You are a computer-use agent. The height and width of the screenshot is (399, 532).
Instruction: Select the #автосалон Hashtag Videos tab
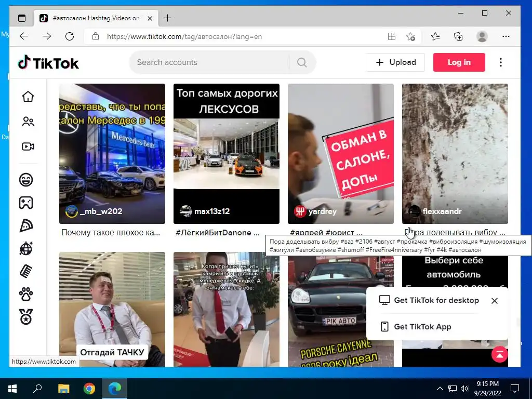coord(96,18)
